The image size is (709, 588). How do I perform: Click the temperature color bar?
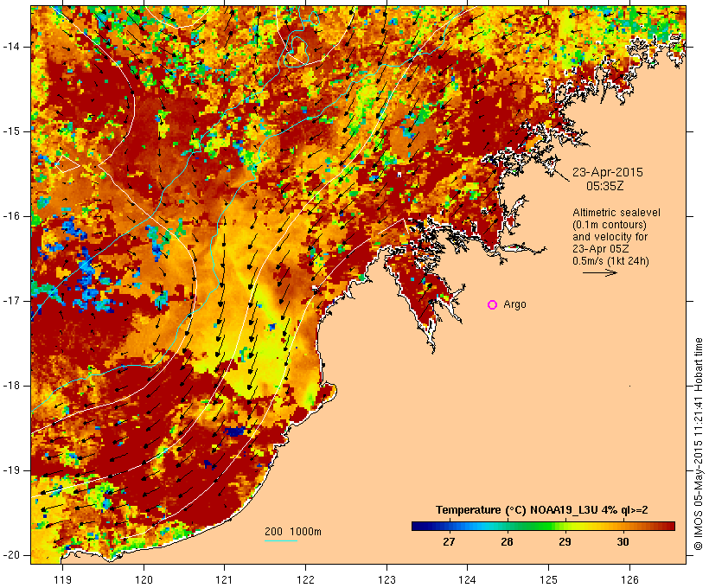click(x=543, y=526)
